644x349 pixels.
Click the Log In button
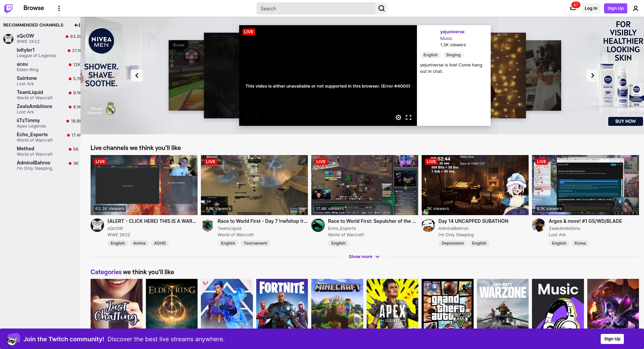point(591,8)
